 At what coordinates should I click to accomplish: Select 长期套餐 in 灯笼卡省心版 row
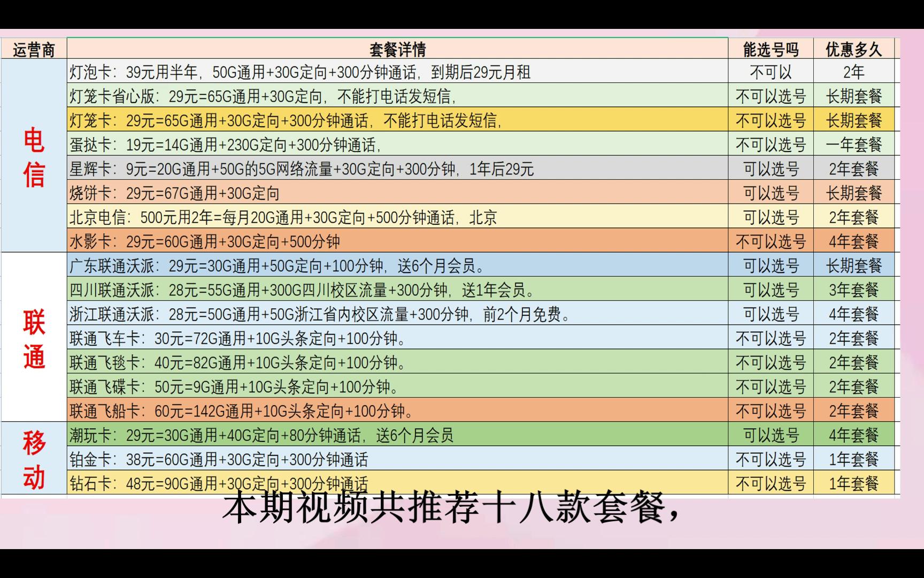pyautogui.click(x=853, y=96)
